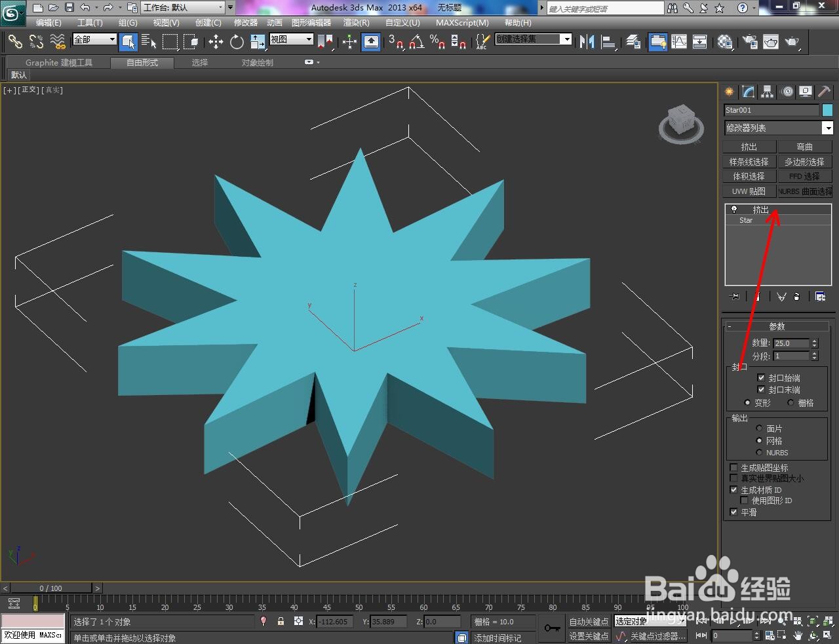Click the Mirror tool icon
This screenshot has width=839, height=644.
tap(587, 42)
